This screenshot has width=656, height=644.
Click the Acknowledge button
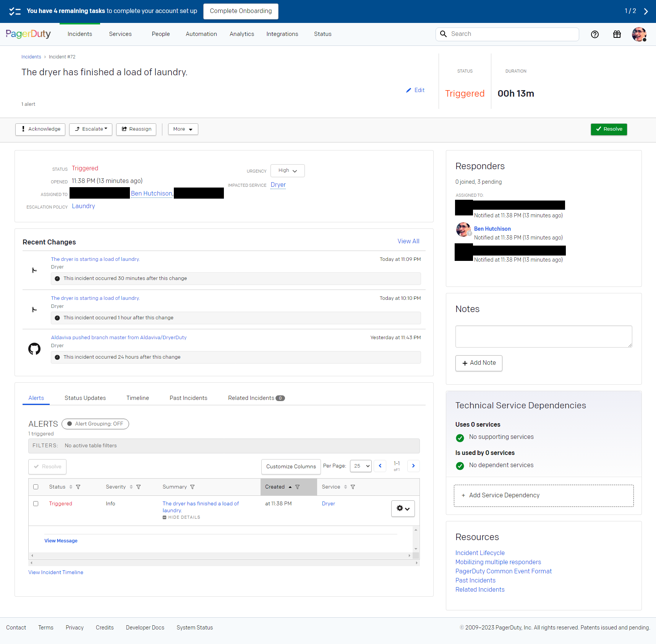40,129
